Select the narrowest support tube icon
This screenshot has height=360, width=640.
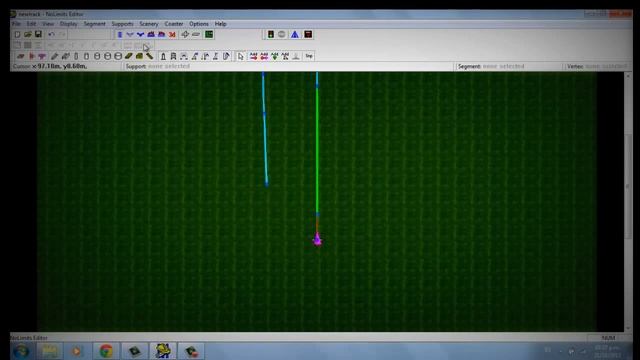pos(76,56)
